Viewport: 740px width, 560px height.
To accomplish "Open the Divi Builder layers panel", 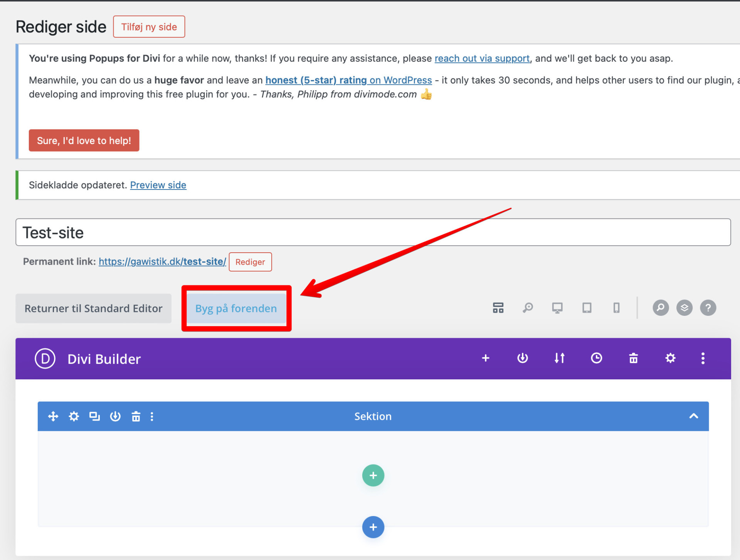I will click(x=684, y=308).
